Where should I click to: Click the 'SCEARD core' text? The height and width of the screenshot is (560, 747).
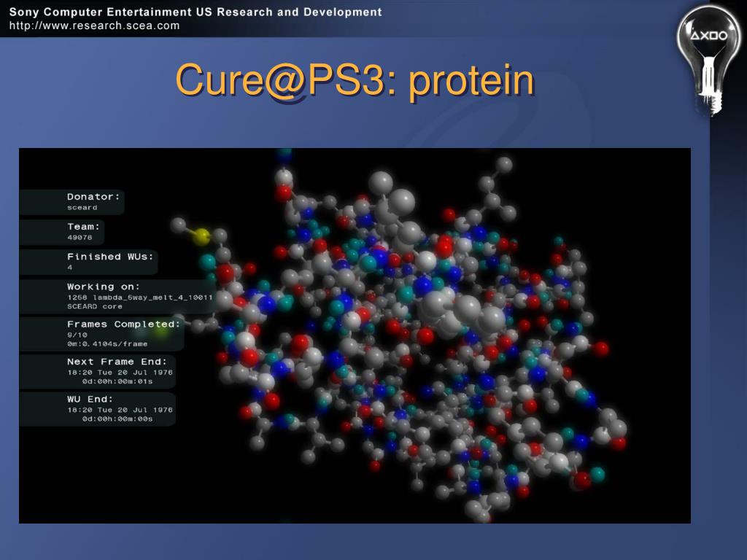pos(94,307)
